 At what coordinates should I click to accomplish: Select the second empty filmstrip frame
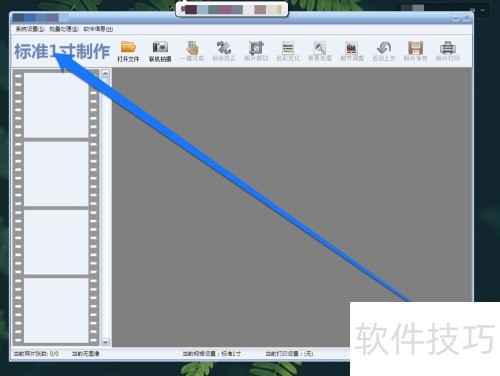coord(56,174)
